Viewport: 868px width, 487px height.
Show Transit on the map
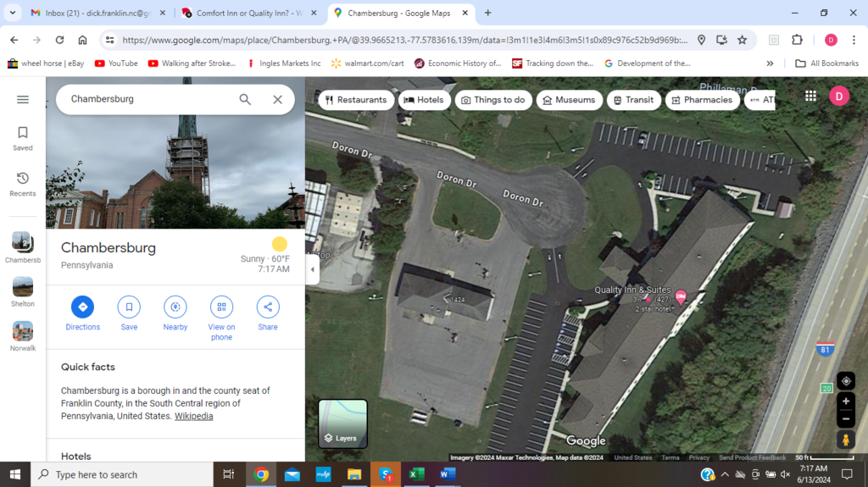click(634, 100)
